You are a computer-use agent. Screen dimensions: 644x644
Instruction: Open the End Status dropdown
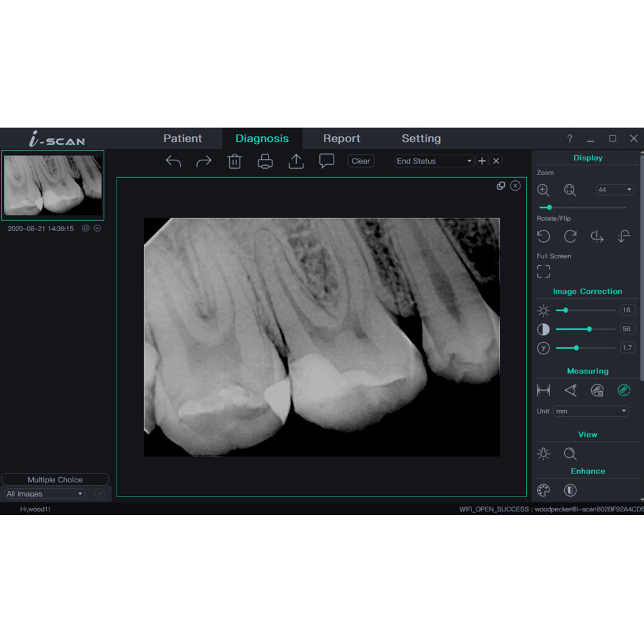[435, 161]
